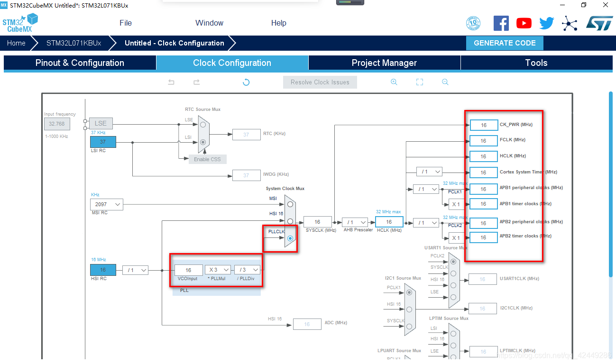Select LSI in RTC Source Mux
616x364 pixels.
point(203,142)
